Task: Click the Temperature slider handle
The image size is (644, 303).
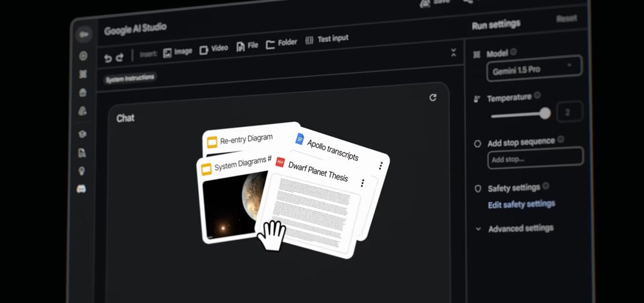Action: click(545, 113)
